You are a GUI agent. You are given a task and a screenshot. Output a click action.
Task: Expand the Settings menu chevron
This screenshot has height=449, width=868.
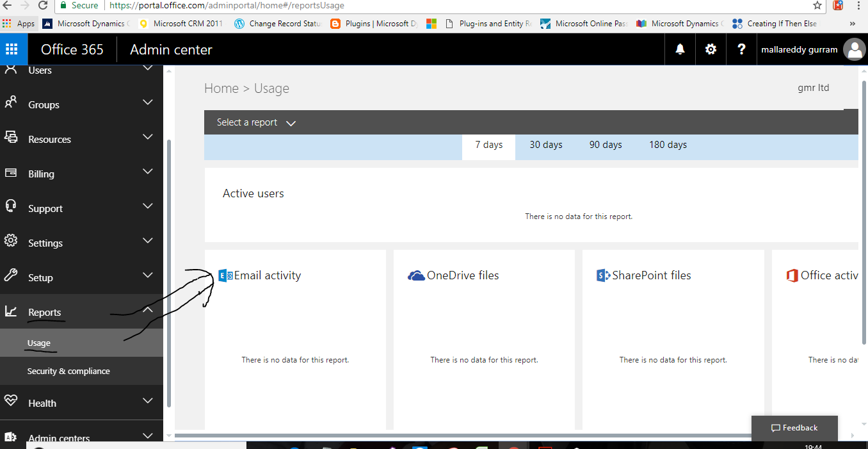[148, 241]
